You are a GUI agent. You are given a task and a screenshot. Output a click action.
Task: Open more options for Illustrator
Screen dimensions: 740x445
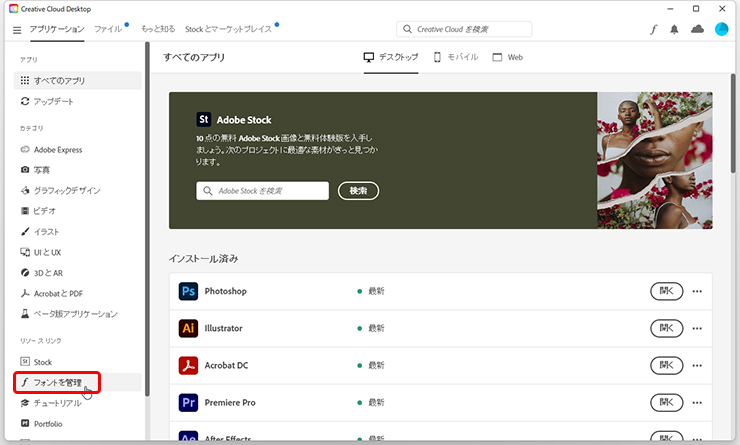[x=697, y=328]
